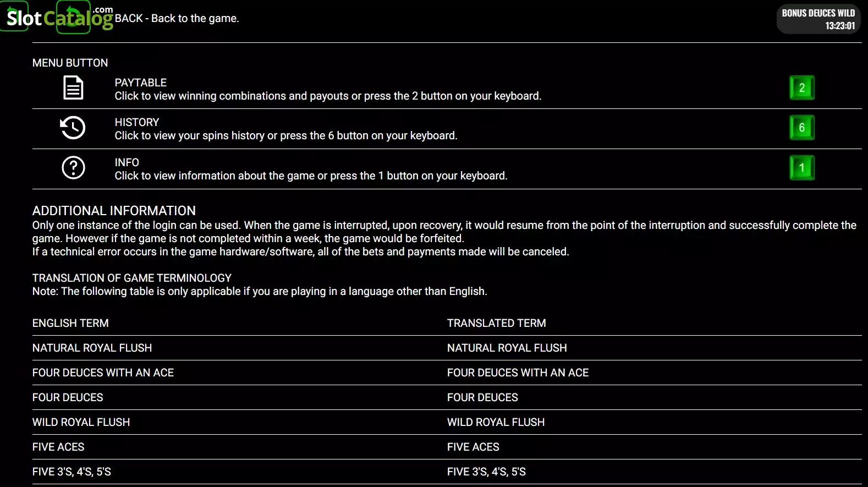Click the ADDITIONAL INFORMATION heading

click(x=114, y=211)
